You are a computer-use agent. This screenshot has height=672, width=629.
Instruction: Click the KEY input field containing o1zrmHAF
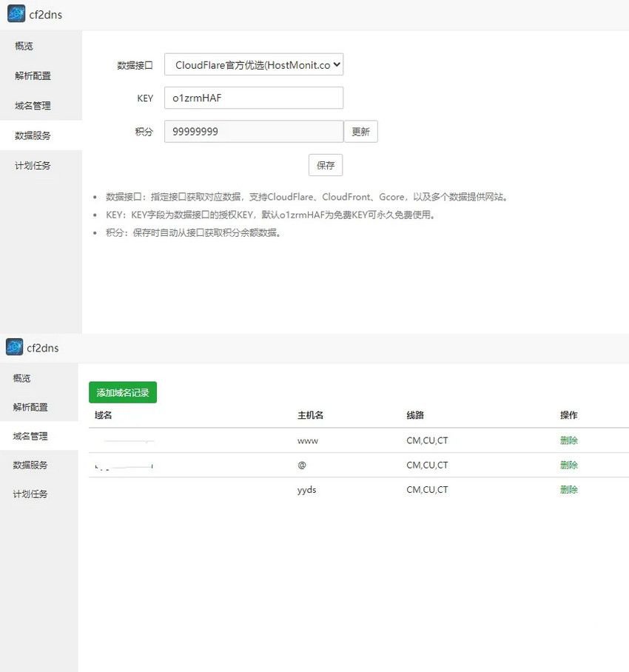pyautogui.click(x=254, y=98)
